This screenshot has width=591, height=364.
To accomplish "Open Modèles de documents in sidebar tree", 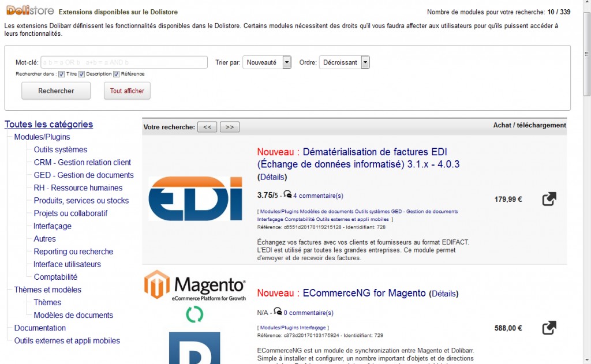I will tap(73, 315).
